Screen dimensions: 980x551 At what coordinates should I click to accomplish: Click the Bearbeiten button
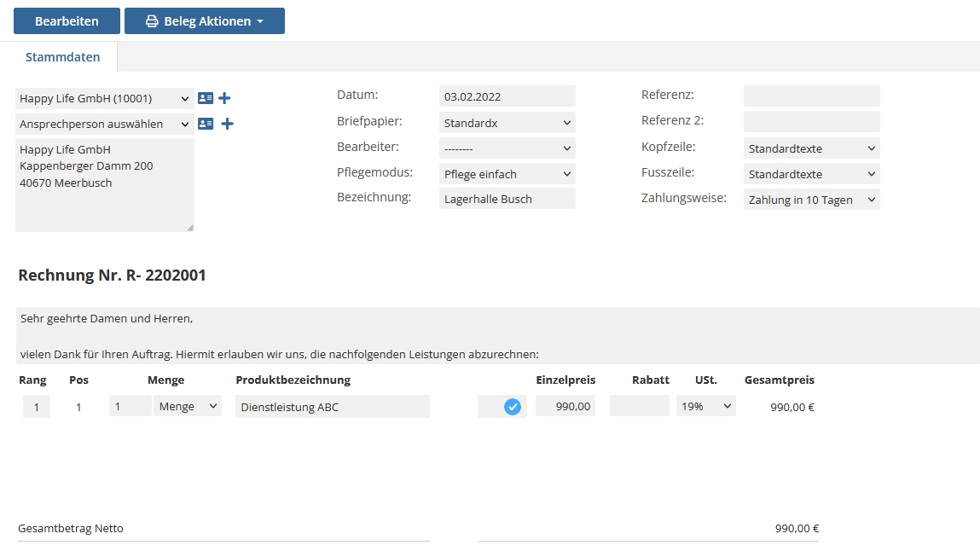pos(67,21)
